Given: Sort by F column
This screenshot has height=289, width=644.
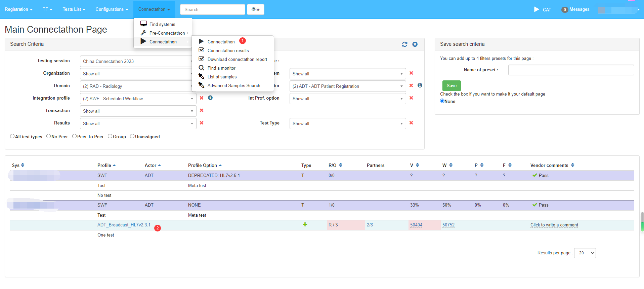Looking at the screenshot, I should (x=510, y=165).
